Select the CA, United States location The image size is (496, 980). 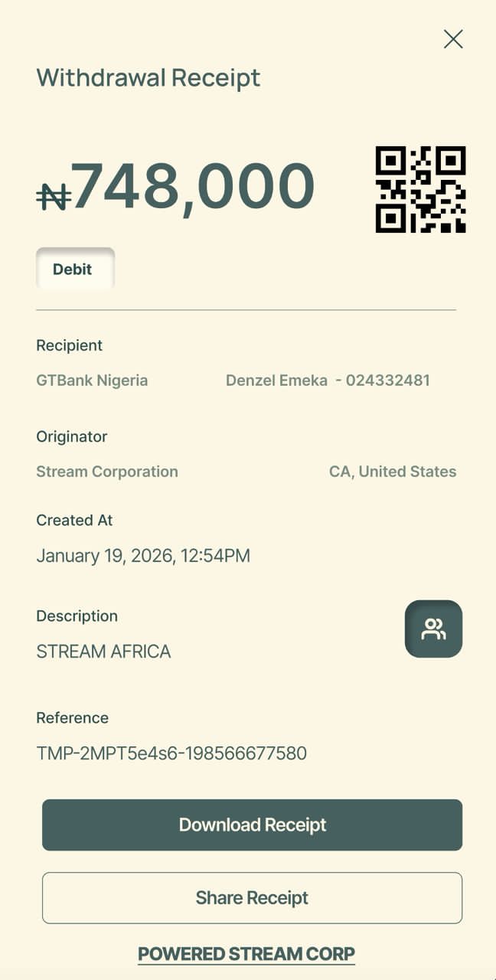[x=393, y=472]
